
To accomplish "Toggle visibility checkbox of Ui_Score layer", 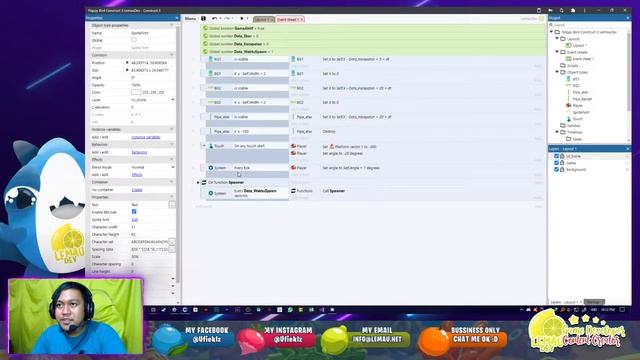I will pyautogui.click(x=556, y=156).
